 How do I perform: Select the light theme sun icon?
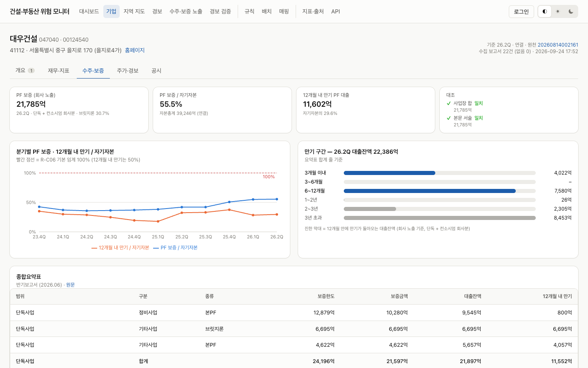(558, 11)
